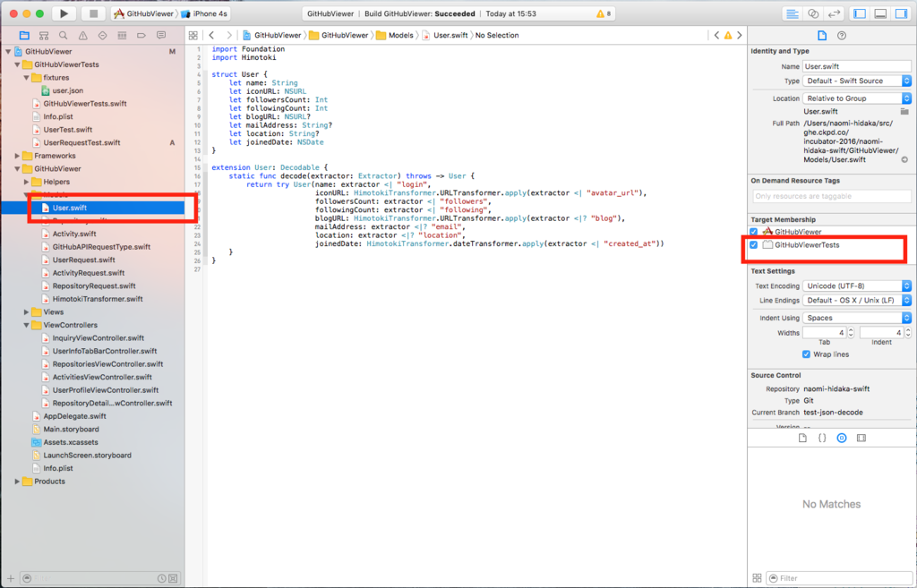The width and height of the screenshot is (917, 588).
Task: Select user.json in the navigator
Action: [x=68, y=90]
